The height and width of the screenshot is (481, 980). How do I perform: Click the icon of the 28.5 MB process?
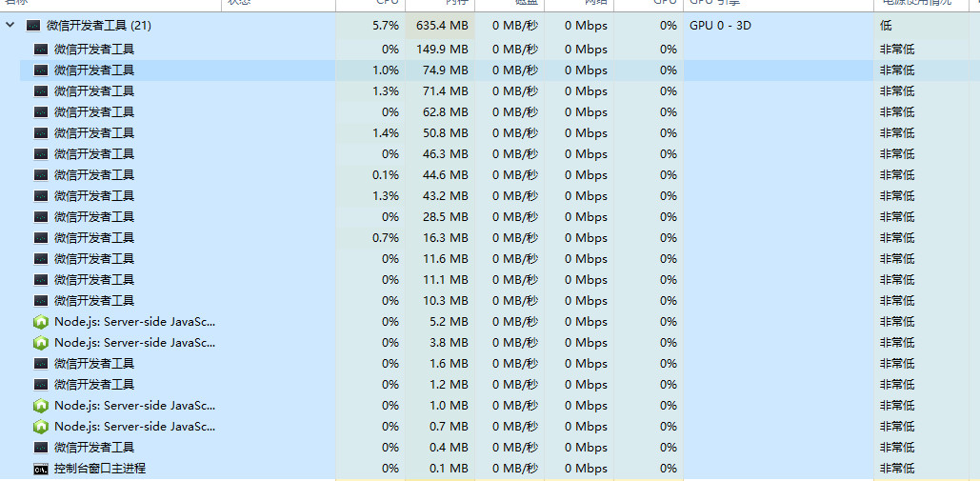41,217
